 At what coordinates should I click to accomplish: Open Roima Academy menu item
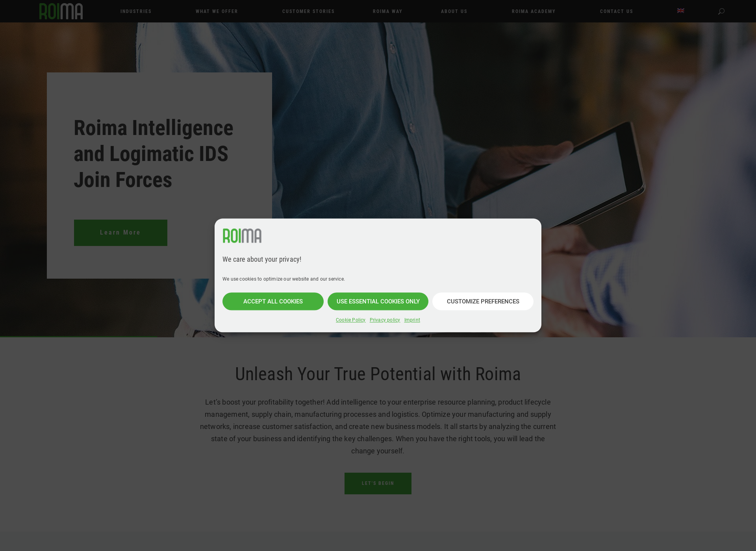coord(534,11)
